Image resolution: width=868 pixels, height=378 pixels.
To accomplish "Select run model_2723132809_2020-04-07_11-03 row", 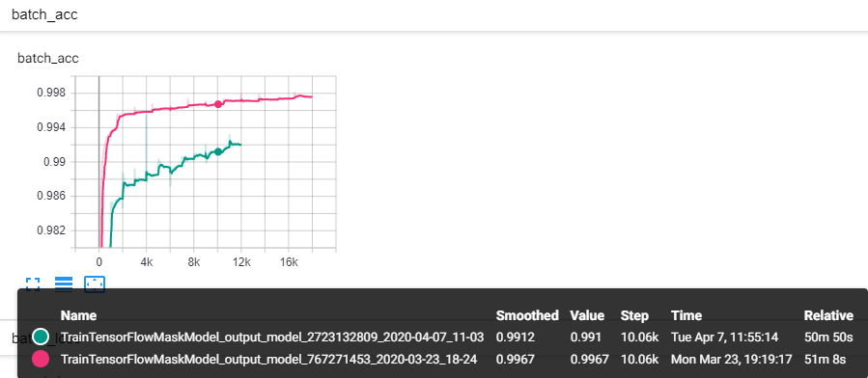I will (443, 337).
